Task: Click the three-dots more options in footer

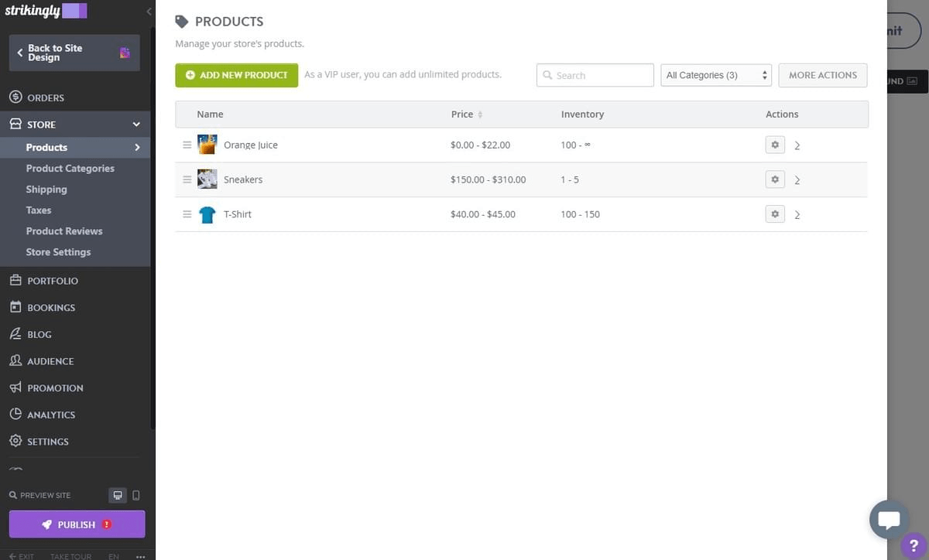Action: click(x=140, y=556)
